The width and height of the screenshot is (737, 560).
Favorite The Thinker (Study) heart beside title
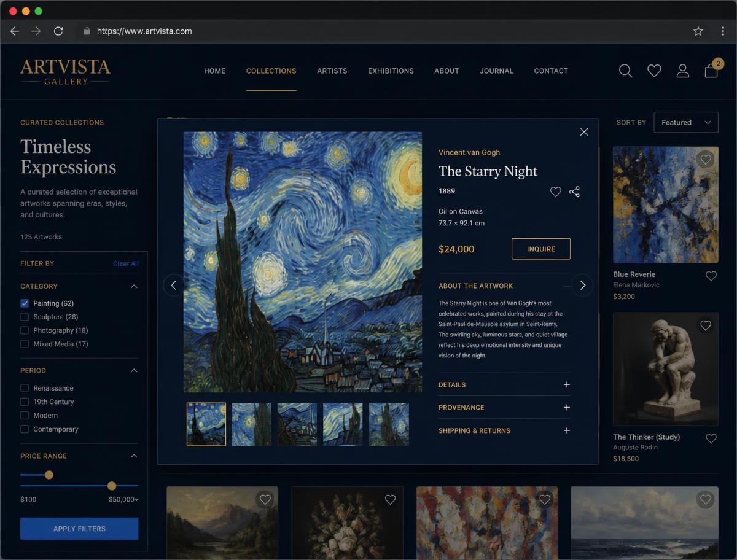coord(711,438)
